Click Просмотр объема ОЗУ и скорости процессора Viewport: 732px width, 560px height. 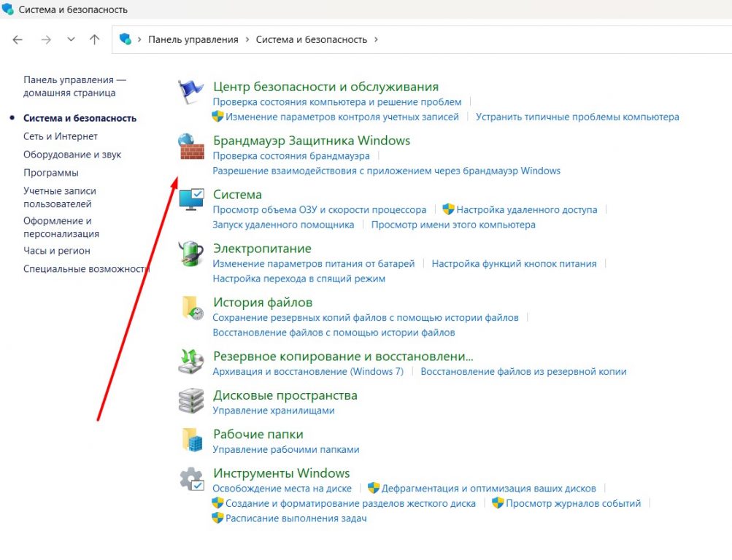(320, 210)
